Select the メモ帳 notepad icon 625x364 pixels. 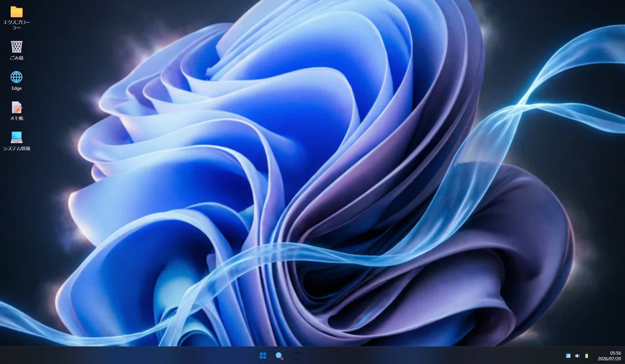tap(17, 107)
